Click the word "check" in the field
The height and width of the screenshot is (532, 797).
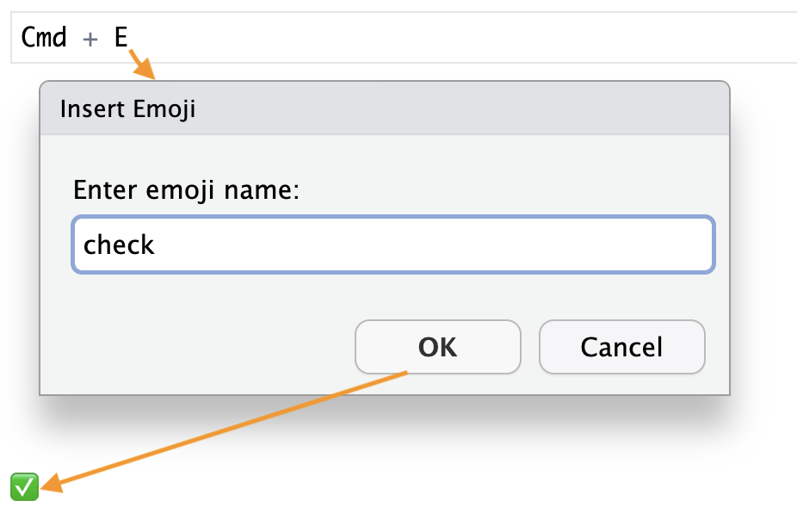click(119, 245)
